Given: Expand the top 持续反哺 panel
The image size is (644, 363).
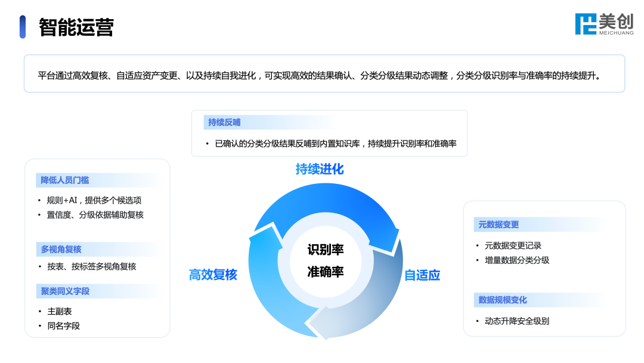Looking at the screenshot, I should pyautogui.click(x=329, y=133).
